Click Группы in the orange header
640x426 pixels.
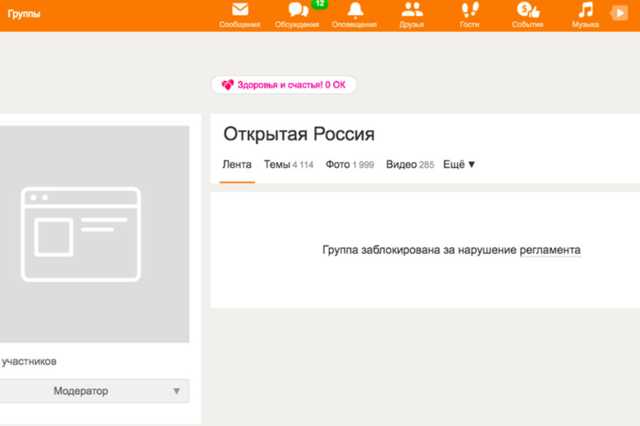click(x=24, y=14)
